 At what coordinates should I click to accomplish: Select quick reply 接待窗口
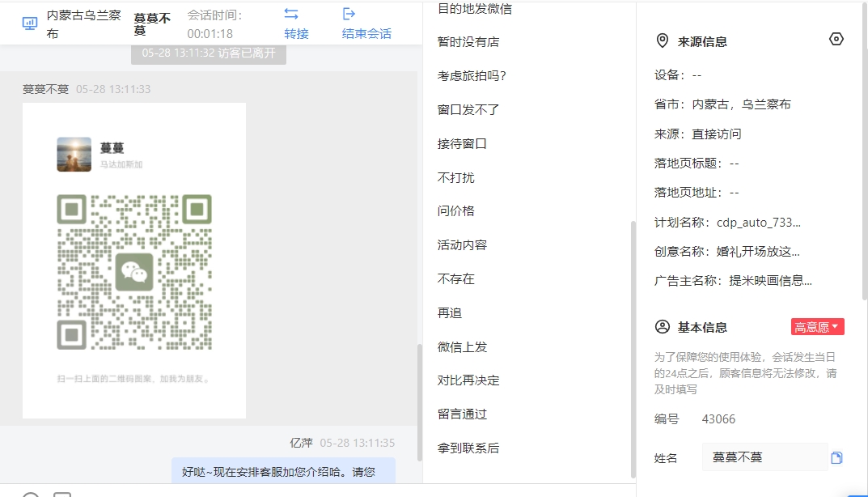click(462, 144)
